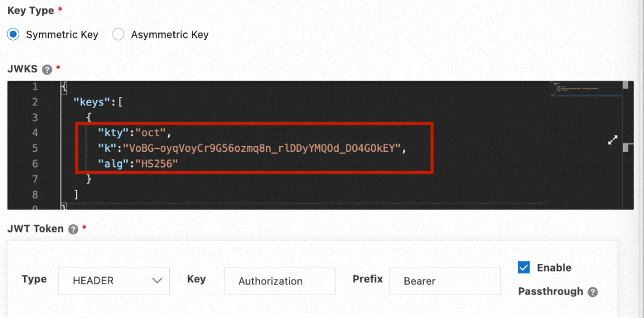This screenshot has height=318, width=644.
Task: Place cursor on the "kty":"oct" line
Action: (138, 132)
